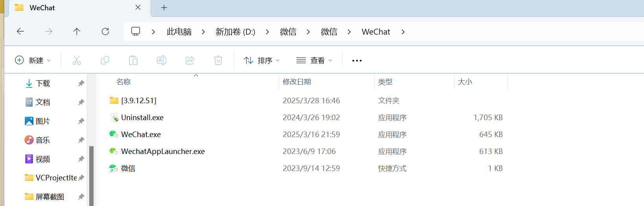Open 图片 in the sidebar

(x=43, y=121)
